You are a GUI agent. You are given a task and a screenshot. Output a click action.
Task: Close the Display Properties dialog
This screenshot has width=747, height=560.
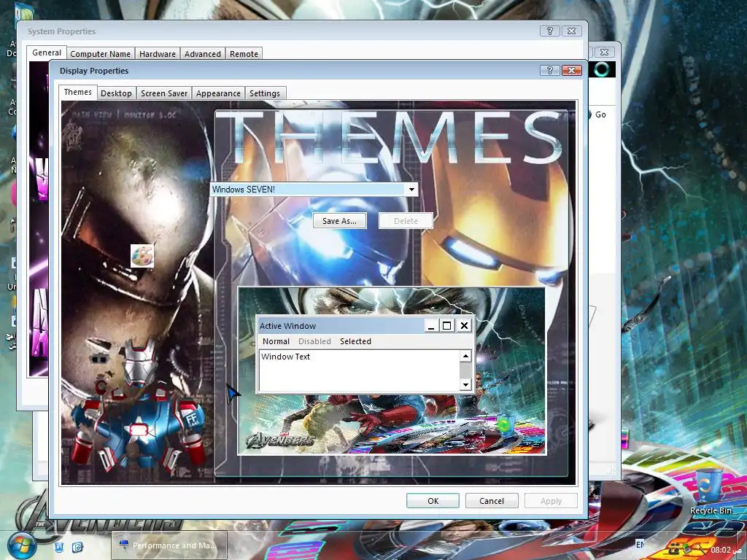click(572, 71)
